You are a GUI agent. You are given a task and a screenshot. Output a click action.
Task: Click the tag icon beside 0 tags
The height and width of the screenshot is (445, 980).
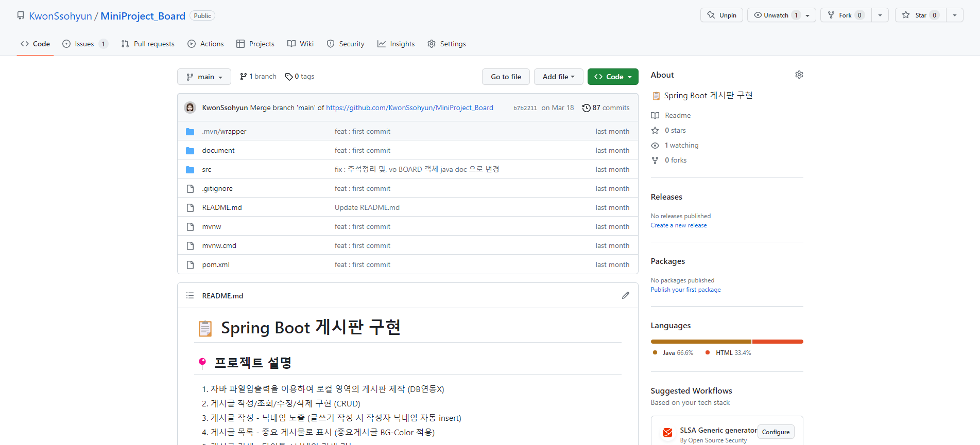click(x=289, y=77)
